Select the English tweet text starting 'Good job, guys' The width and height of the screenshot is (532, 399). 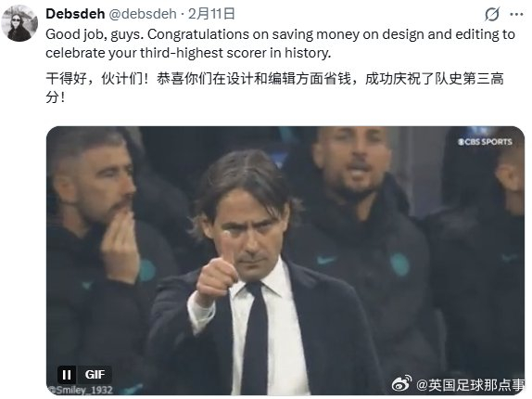click(x=280, y=44)
